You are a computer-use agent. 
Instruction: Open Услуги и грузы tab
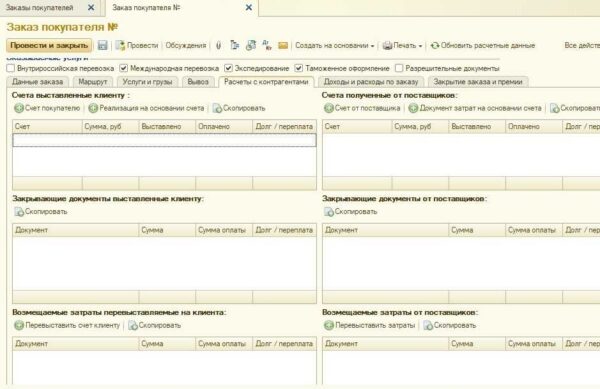pos(147,82)
